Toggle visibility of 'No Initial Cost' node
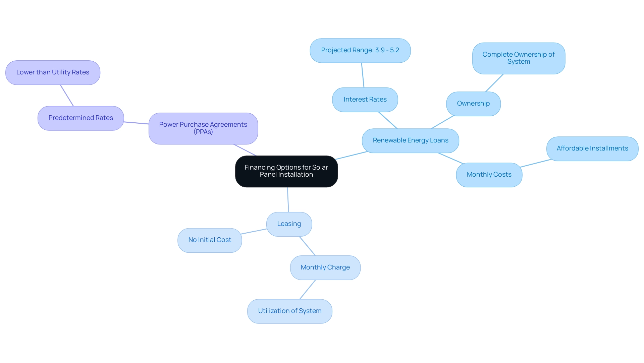Screen dimensions: 644x363 click(209, 239)
